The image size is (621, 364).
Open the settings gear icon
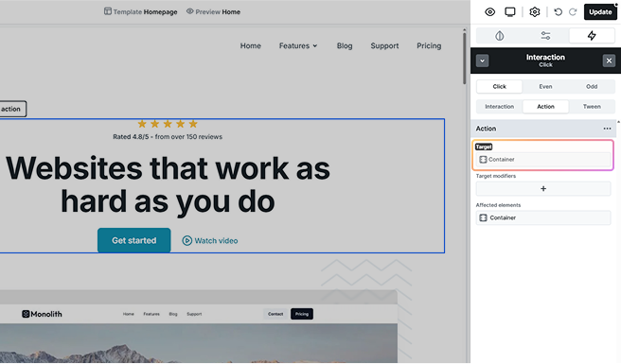535,12
